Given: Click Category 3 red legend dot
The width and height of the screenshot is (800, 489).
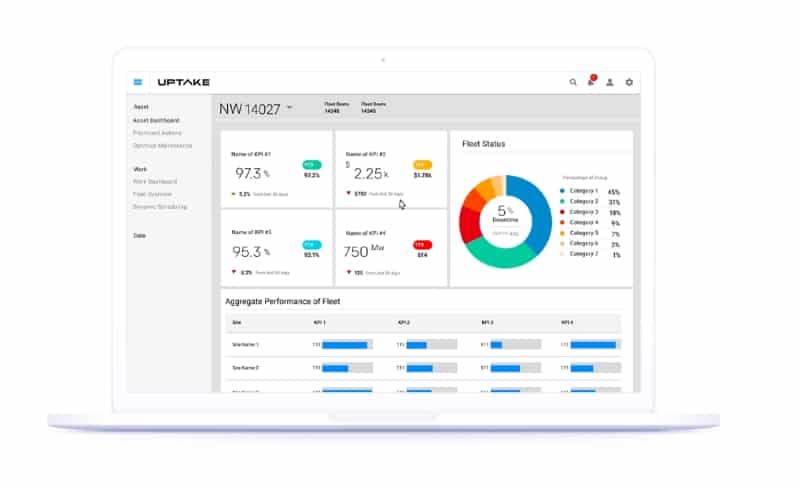Looking at the screenshot, I should [x=562, y=212].
